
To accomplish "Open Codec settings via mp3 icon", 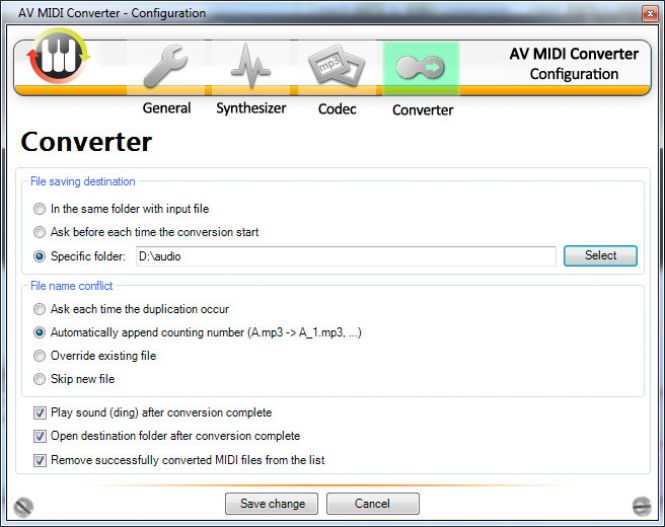I will (x=336, y=68).
